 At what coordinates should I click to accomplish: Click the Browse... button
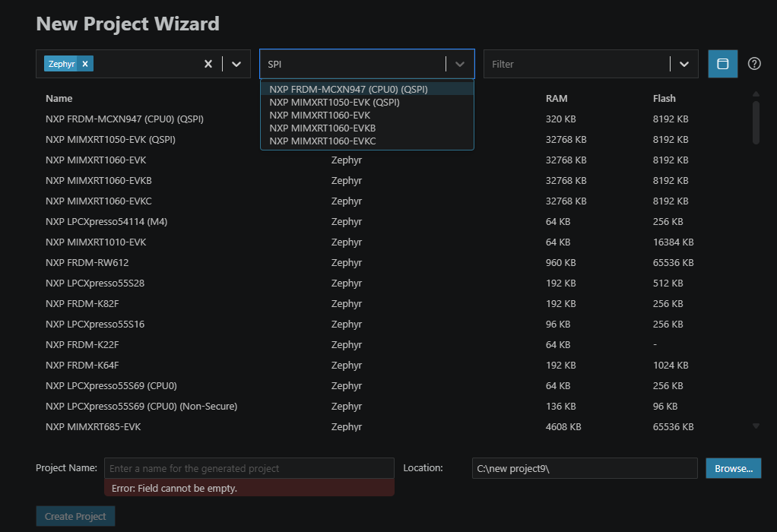(734, 468)
